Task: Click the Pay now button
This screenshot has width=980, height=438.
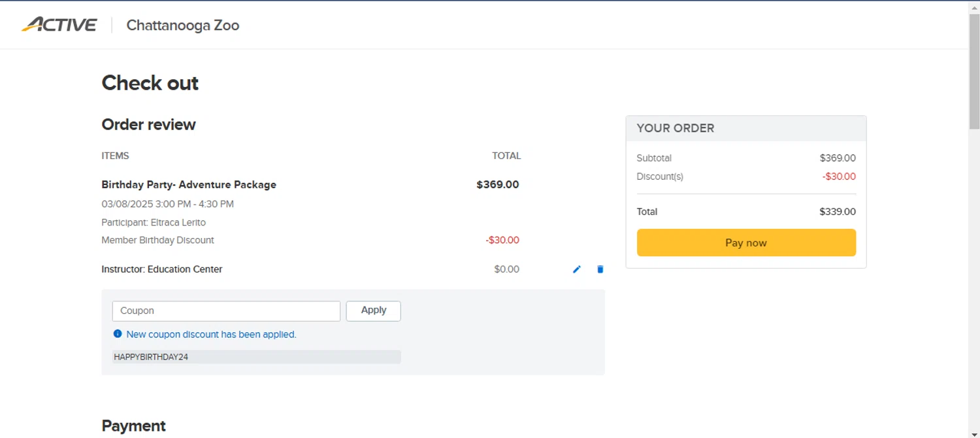Action: [x=746, y=243]
